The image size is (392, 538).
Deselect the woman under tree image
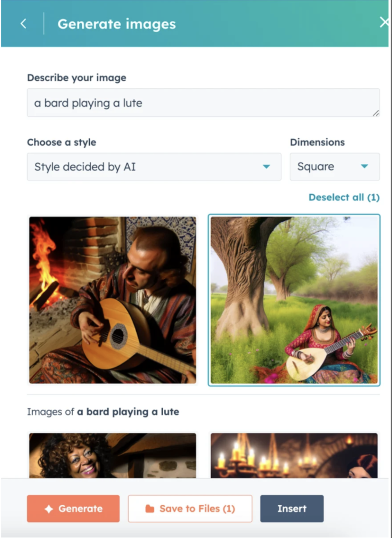(294, 300)
